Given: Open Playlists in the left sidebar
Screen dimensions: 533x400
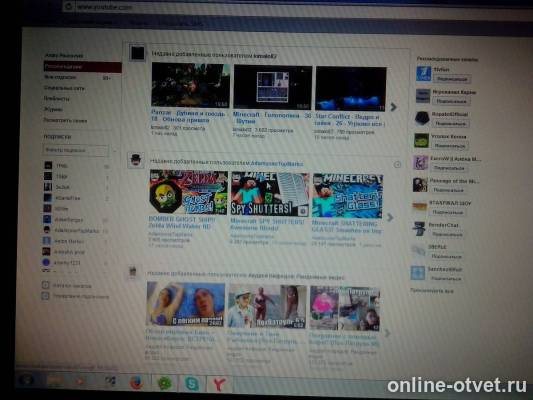Looking at the screenshot, I should [56, 99].
